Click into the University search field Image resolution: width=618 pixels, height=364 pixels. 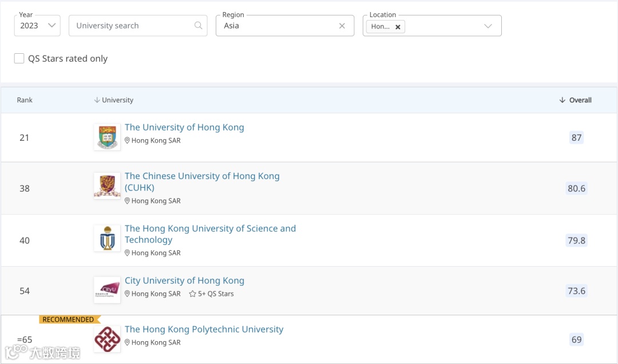coord(132,26)
